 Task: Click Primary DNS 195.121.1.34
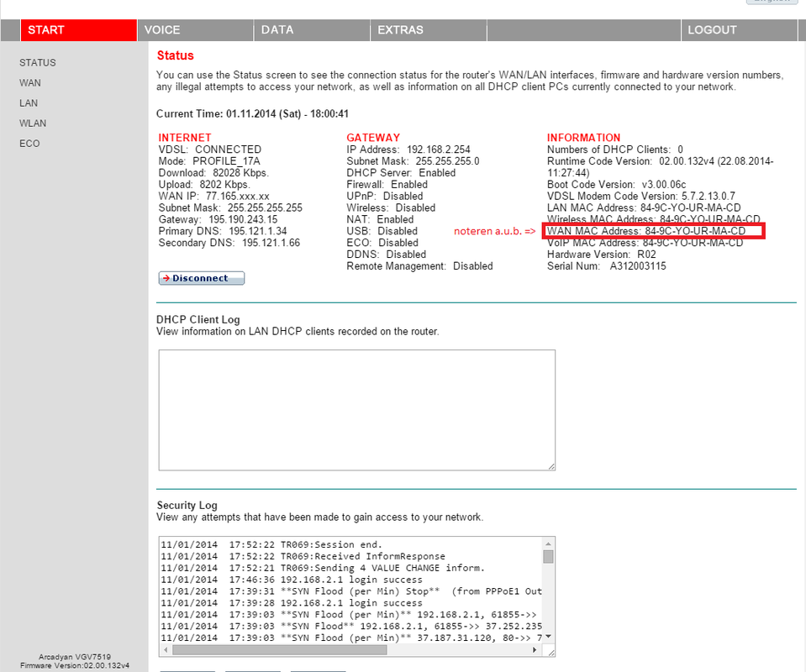coord(223,231)
